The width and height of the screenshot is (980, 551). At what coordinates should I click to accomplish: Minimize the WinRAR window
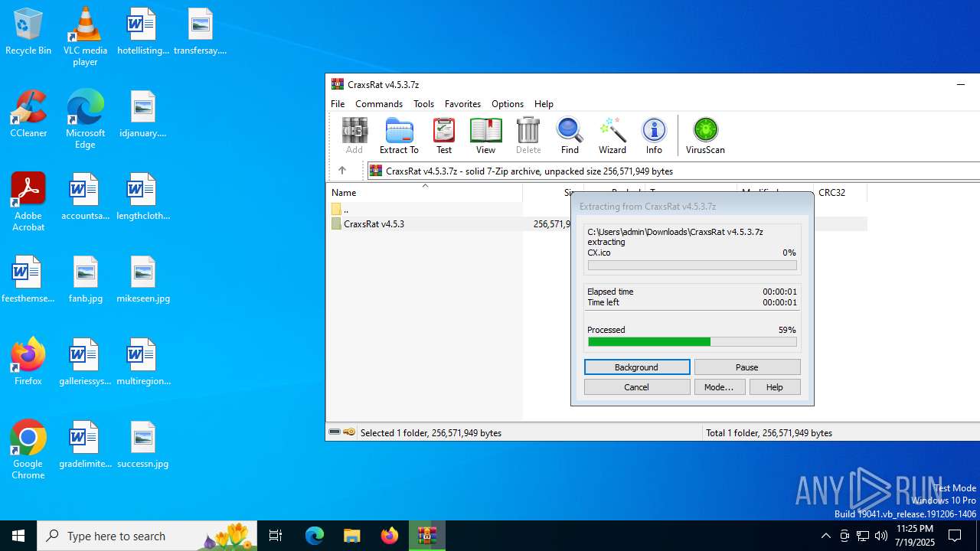pyautogui.click(x=961, y=84)
